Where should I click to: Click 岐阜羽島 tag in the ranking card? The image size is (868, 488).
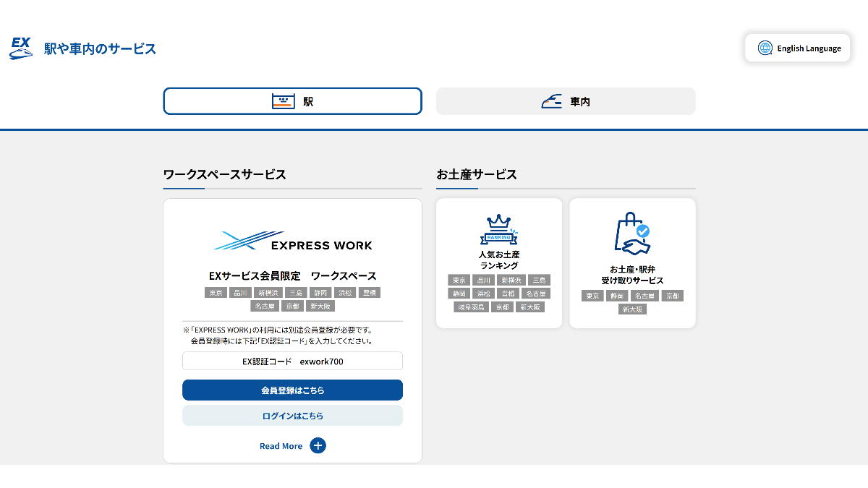click(471, 307)
